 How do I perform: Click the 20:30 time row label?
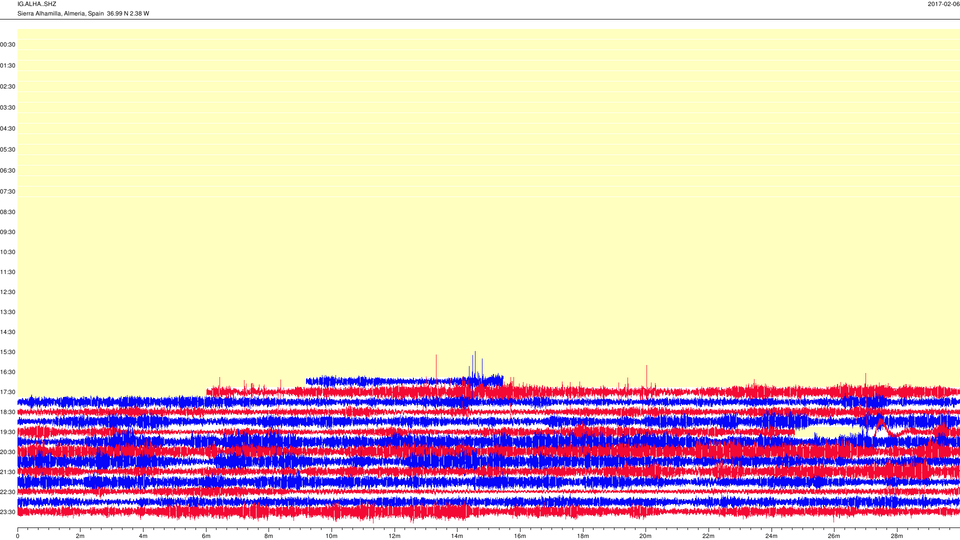click(x=7, y=452)
